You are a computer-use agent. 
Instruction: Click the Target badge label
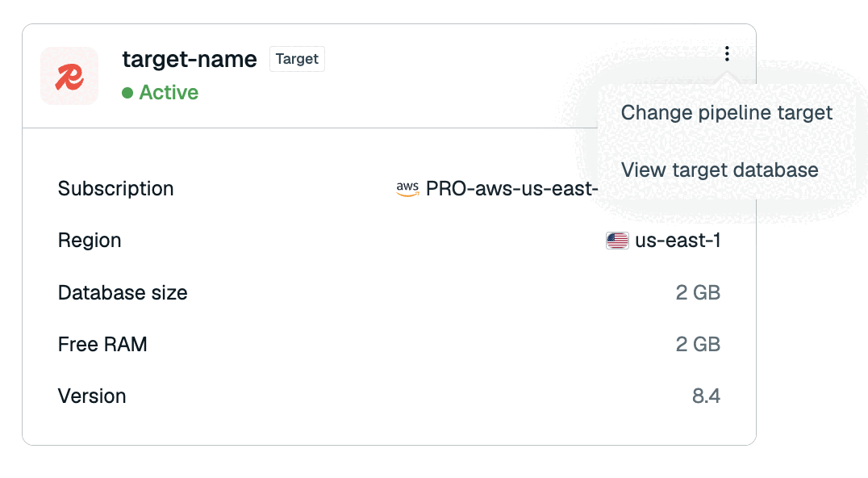(297, 59)
